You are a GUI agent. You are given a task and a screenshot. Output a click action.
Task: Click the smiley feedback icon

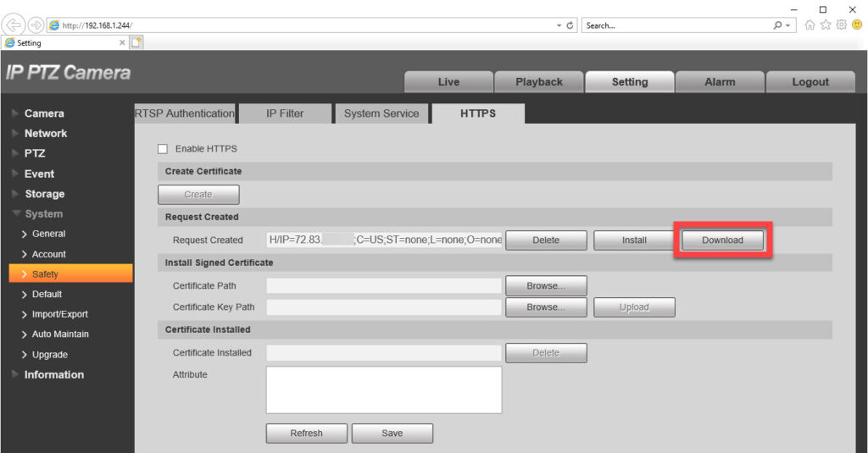pyautogui.click(x=857, y=25)
